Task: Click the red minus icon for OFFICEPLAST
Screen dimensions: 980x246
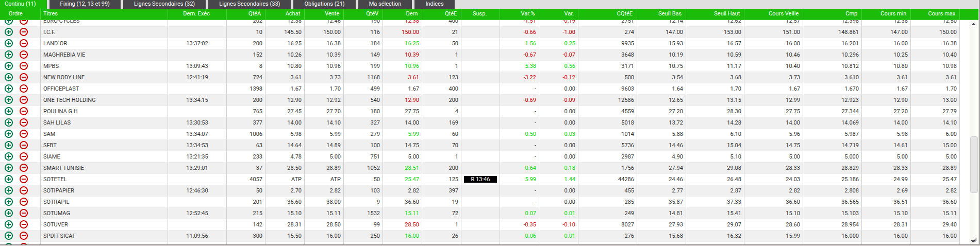Action: [24, 89]
